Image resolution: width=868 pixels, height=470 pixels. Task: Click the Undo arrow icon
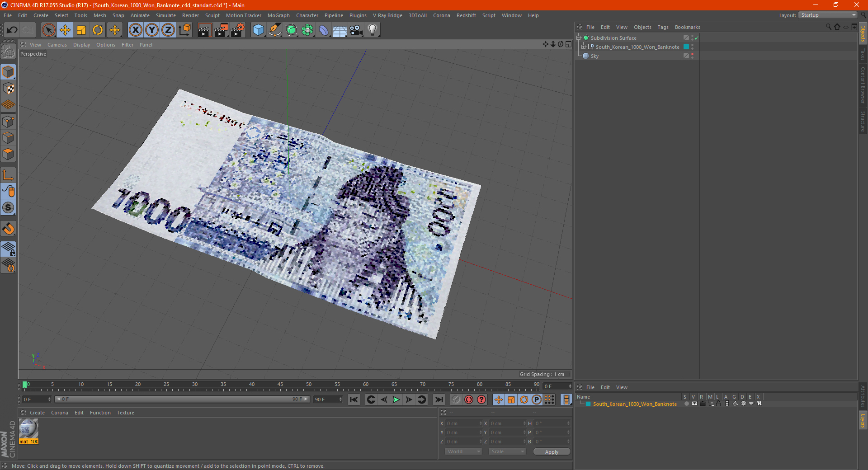pos(12,30)
